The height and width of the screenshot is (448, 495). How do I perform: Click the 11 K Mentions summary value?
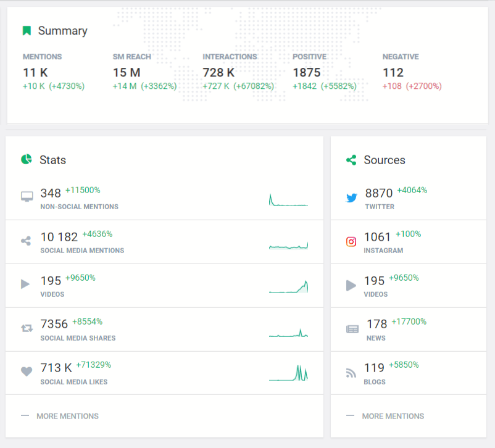point(35,72)
